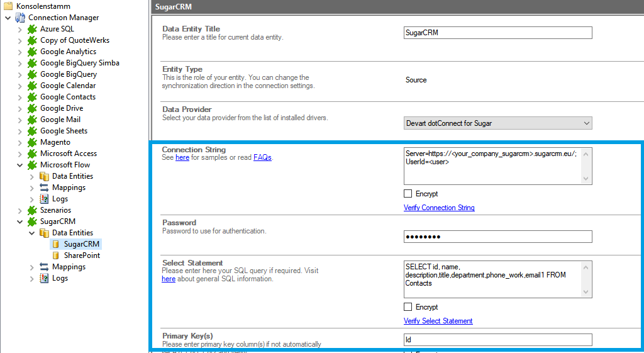
Task: Expand the Google Sheets tree node
Action: coord(19,131)
